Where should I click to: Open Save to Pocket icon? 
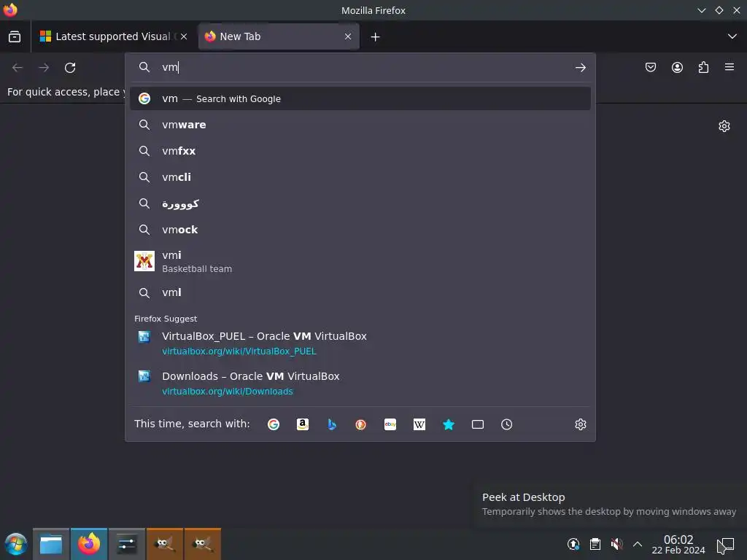pos(650,67)
